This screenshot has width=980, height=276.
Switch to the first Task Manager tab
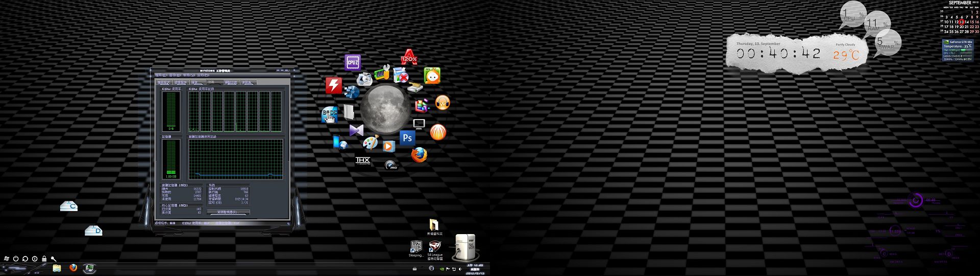163,82
